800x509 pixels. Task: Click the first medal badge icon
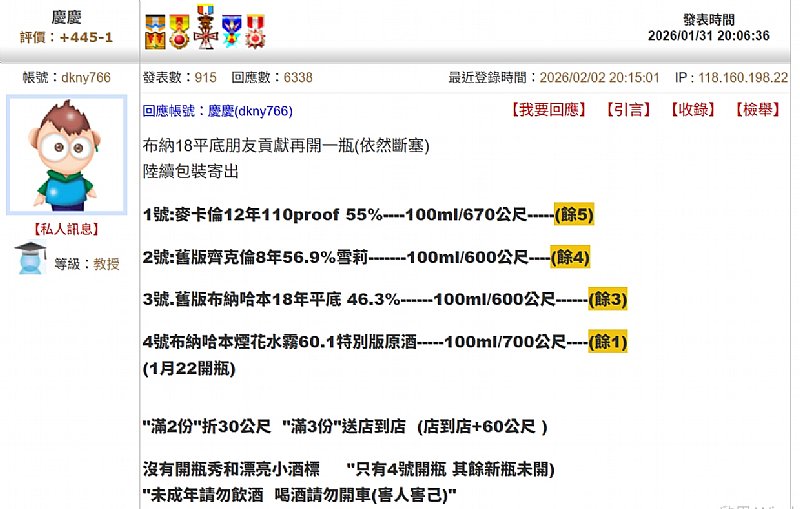click(x=155, y=32)
